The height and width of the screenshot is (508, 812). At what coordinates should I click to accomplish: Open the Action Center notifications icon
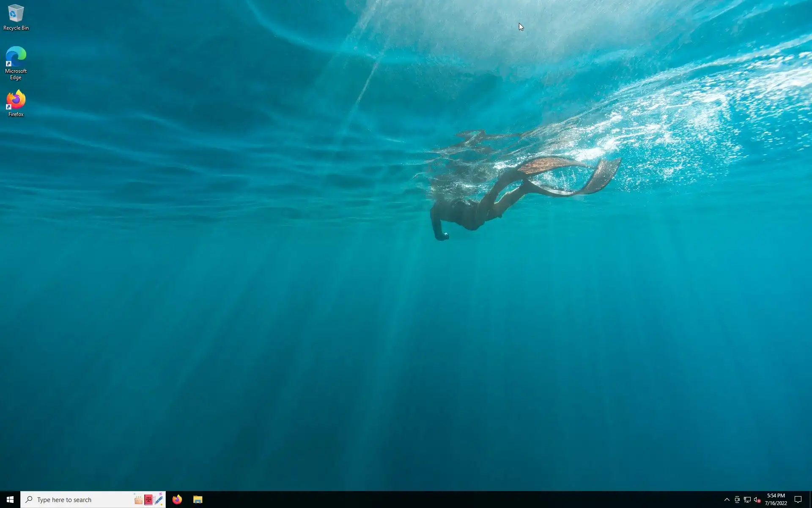click(x=798, y=500)
